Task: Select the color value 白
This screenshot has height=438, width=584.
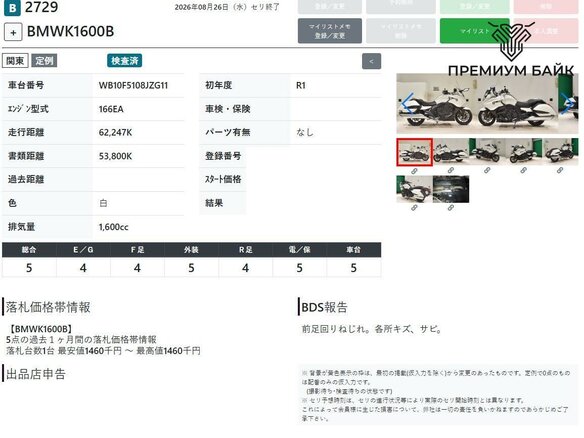Action: point(103,203)
